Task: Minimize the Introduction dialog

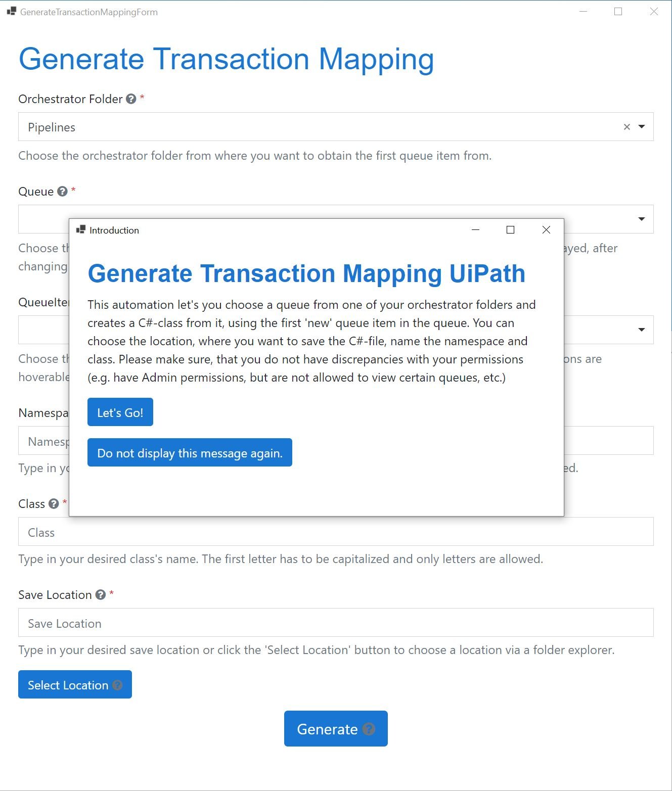Action: (x=475, y=230)
